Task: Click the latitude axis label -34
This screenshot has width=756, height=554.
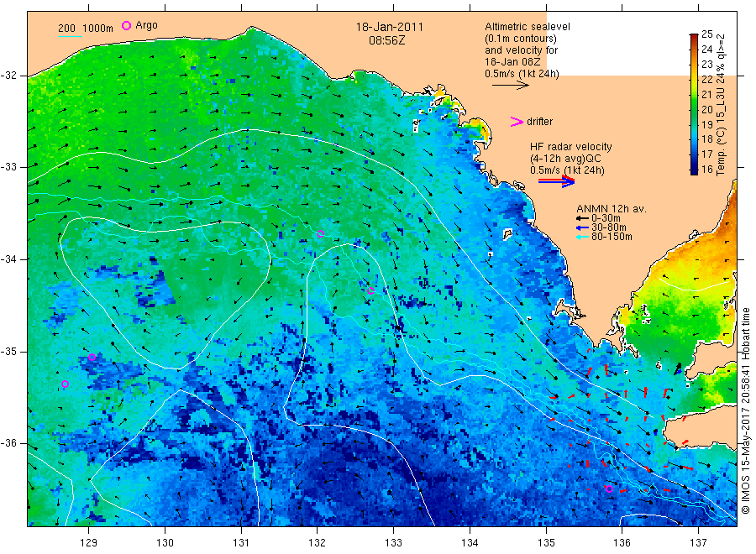Action: pos(8,259)
